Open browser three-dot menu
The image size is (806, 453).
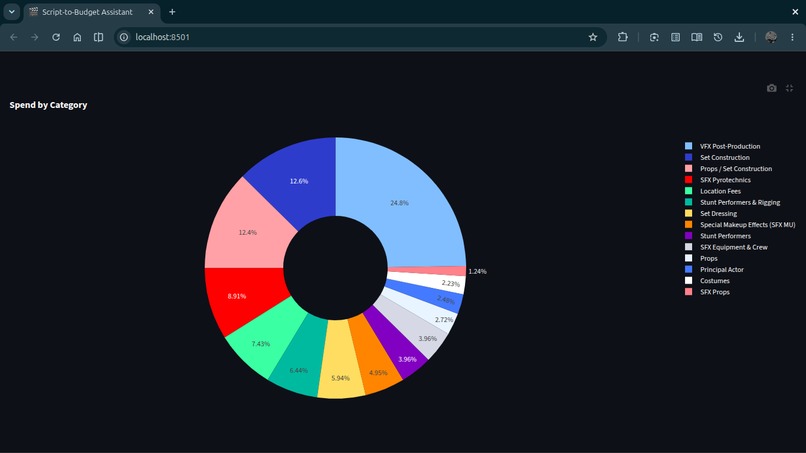792,37
